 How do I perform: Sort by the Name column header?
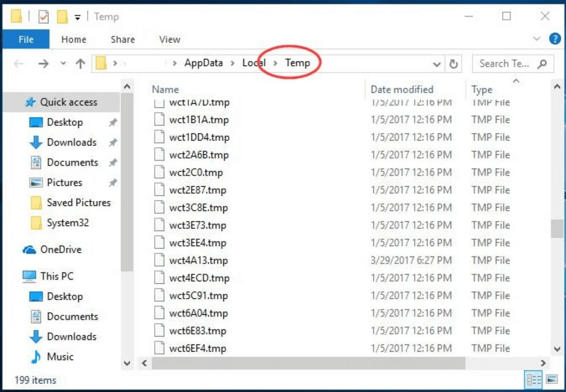tap(165, 90)
